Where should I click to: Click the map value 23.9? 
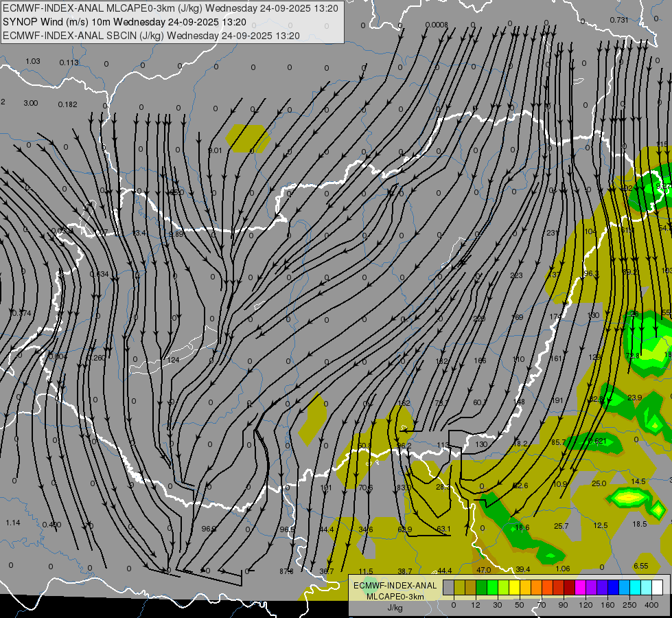pyautogui.click(x=635, y=398)
